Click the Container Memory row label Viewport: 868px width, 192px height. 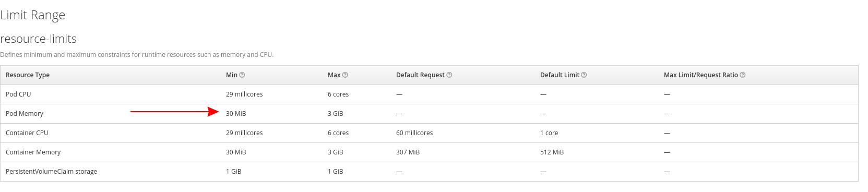click(33, 152)
